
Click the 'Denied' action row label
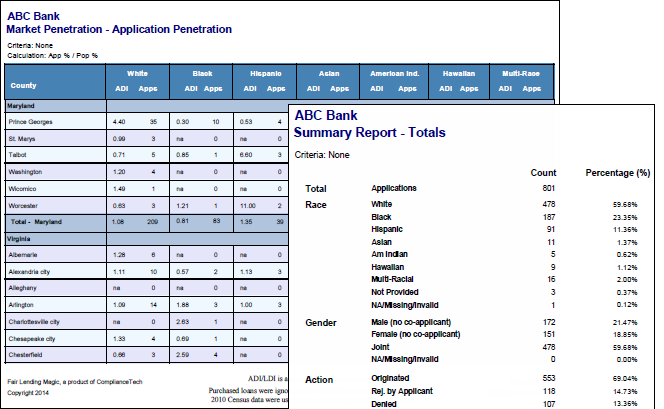[384, 404]
